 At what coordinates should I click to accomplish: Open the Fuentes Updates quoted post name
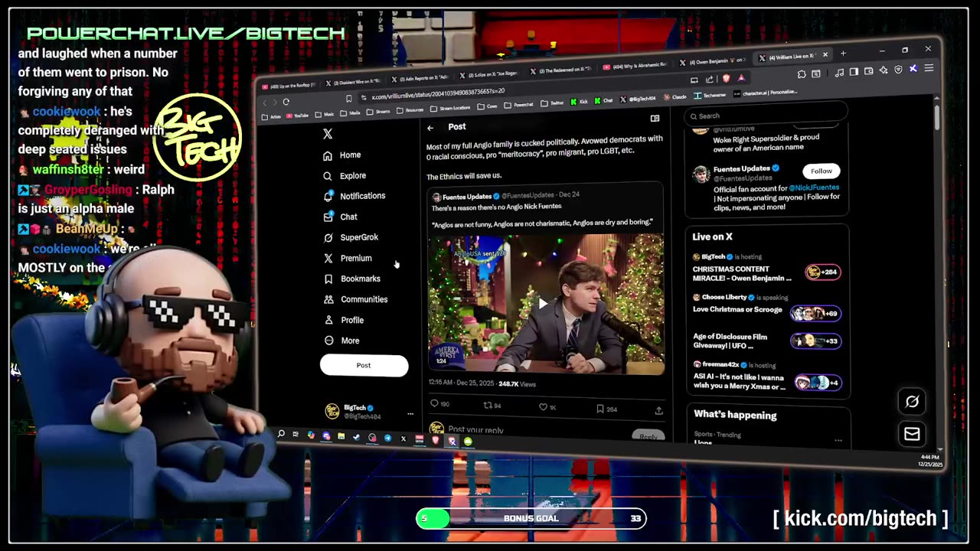coord(466,197)
